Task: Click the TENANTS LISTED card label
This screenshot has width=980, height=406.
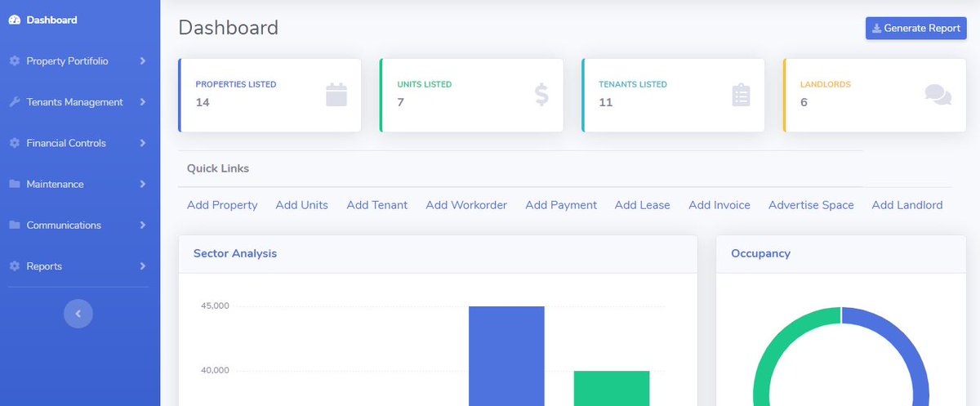Action: [633, 84]
